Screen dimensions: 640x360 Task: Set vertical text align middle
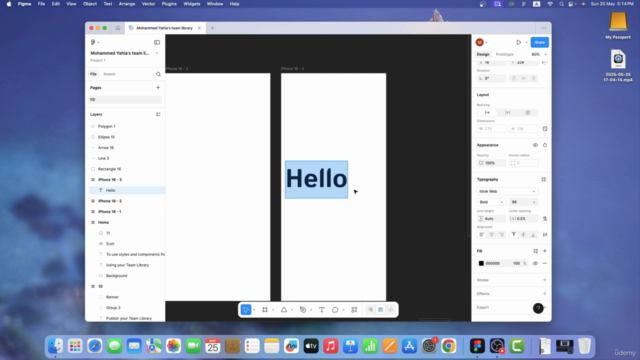523,235
